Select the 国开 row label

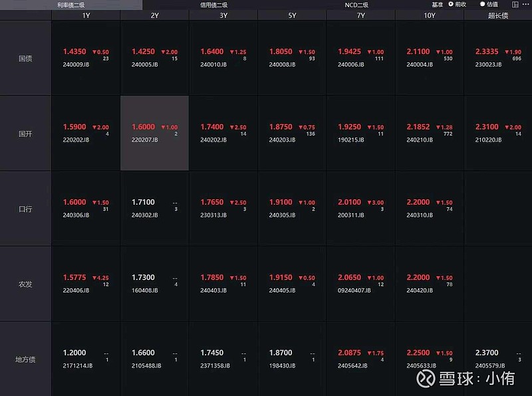point(25,134)
